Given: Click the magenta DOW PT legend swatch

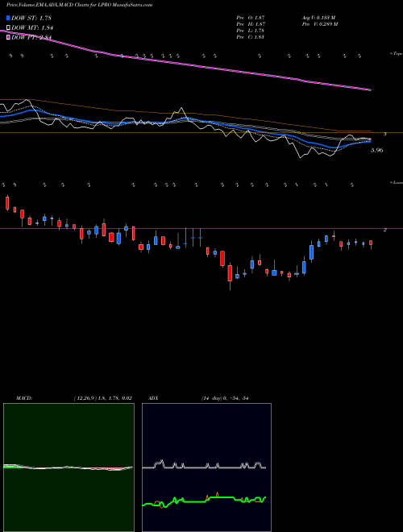Looking at the screenshot, I should point(8,38).
